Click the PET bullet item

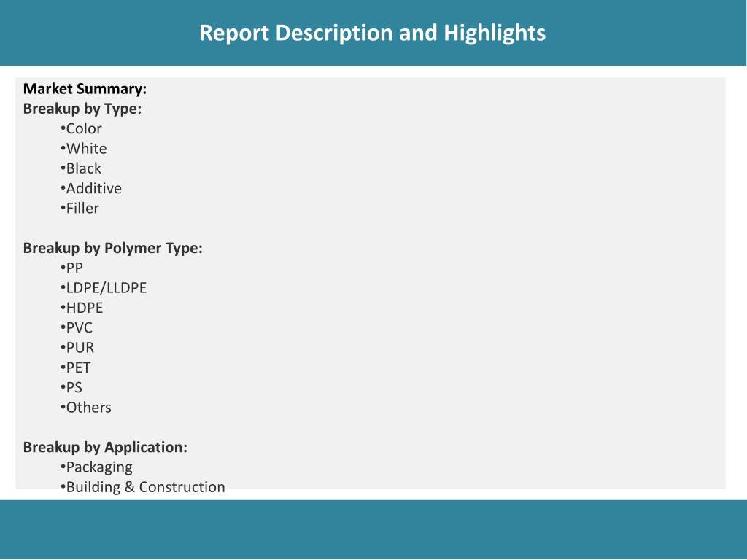click(75, 368)
